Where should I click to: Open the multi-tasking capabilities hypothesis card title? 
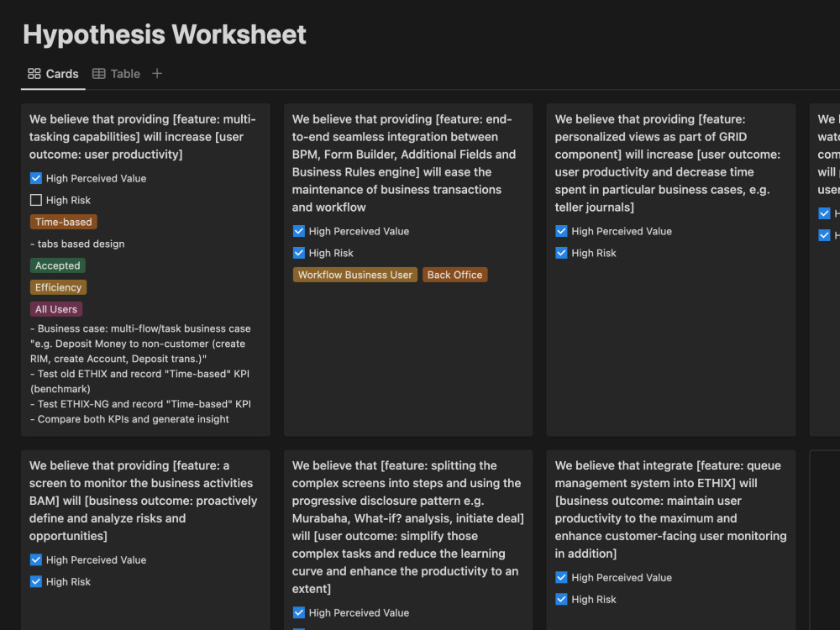click(143, 137)
